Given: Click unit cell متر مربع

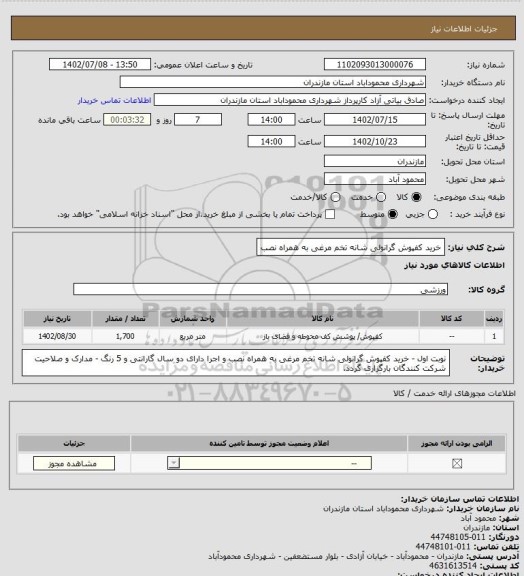Looking at the screenshot, I should (x=193, y=336).
